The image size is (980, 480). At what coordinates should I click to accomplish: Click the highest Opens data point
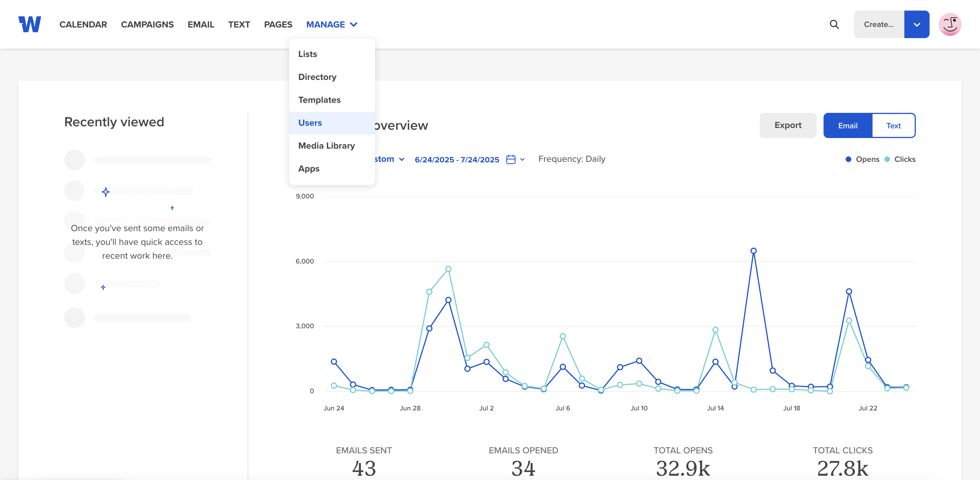coord(753,251)
